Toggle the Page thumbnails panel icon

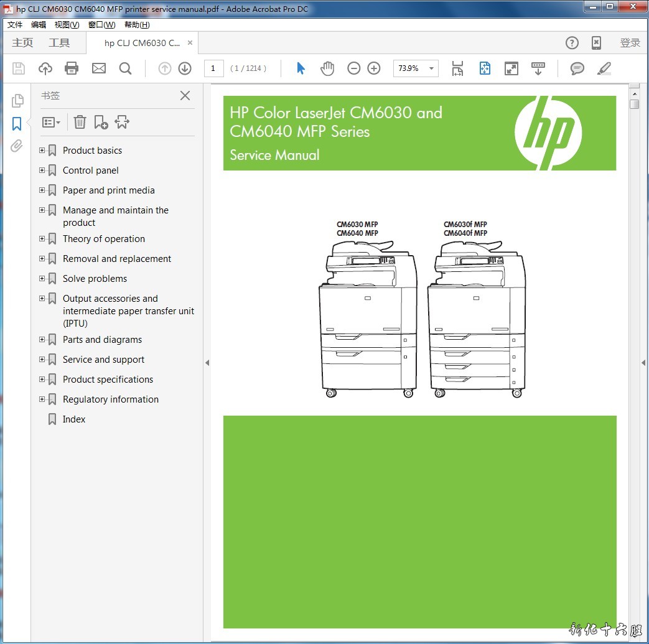[x=17, y=101]
